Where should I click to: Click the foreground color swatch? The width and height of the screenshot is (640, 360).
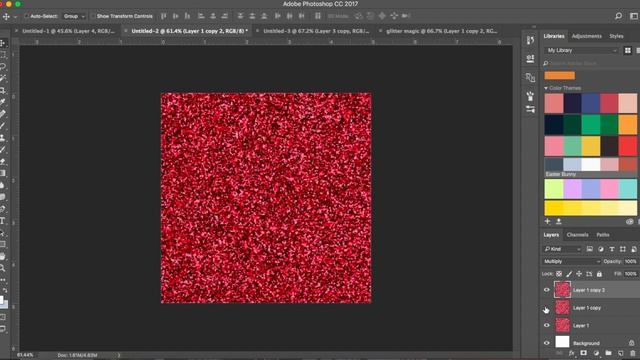(x=1, y=300)
